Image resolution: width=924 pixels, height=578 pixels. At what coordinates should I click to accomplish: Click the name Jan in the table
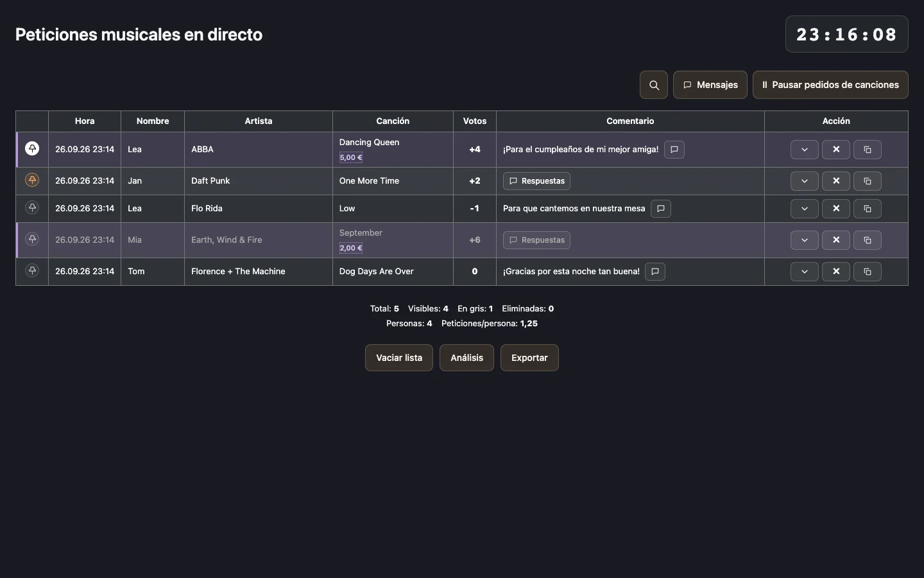click(135, 181)
